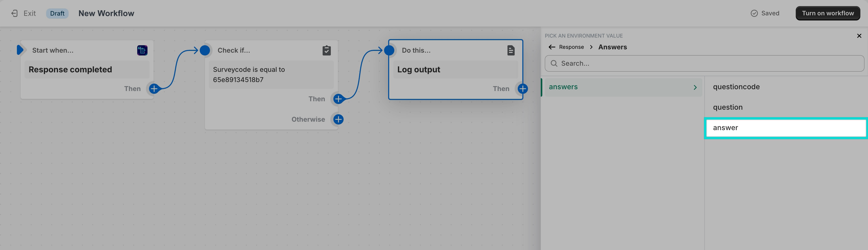868x250 pixels.
Task: Click the Exit door icon
Action: pyautogui.click(x=15, y=13)
